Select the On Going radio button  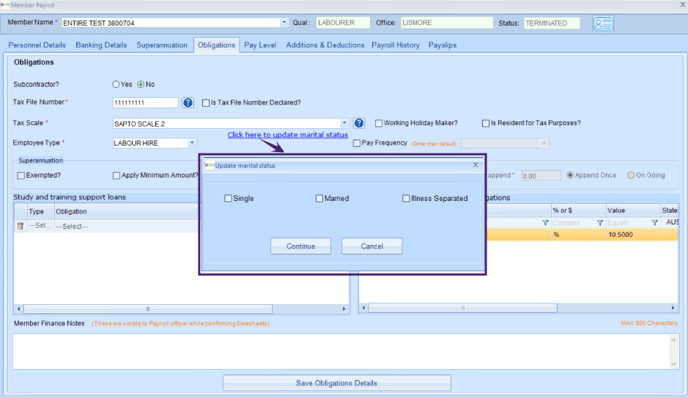[x=631, y=175]
